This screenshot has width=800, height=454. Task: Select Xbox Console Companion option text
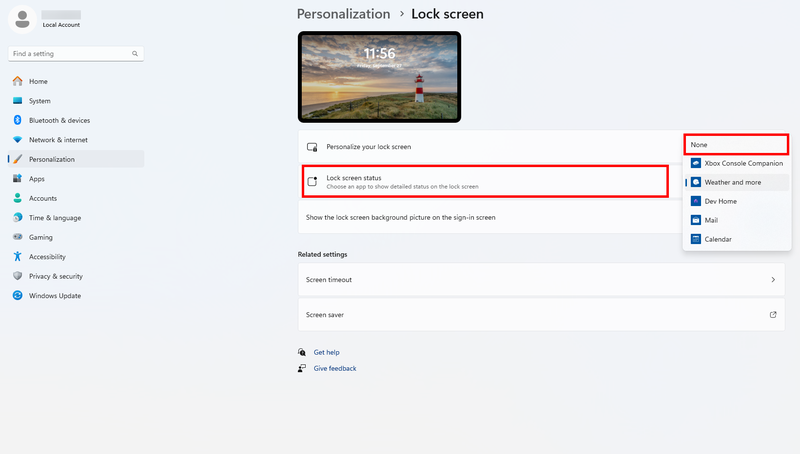coord(743,163)
